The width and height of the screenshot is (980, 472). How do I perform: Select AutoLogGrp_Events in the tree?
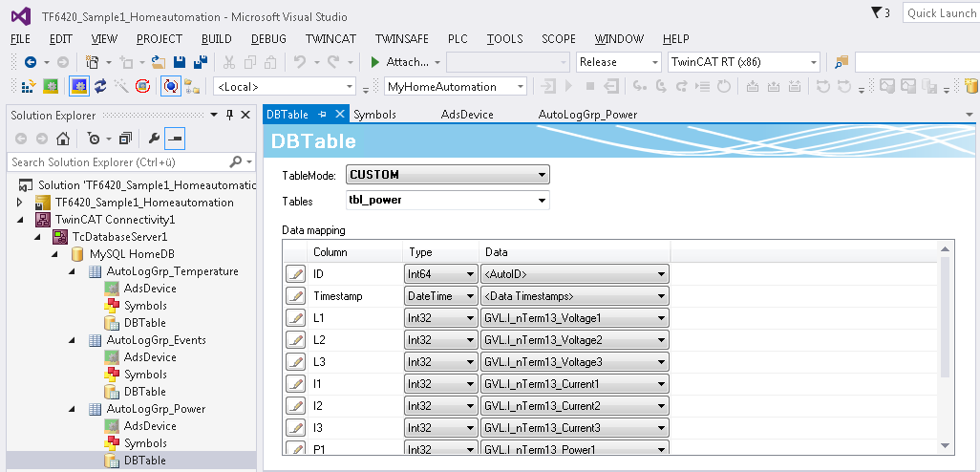pyautogui.click(x=157, y=340)
